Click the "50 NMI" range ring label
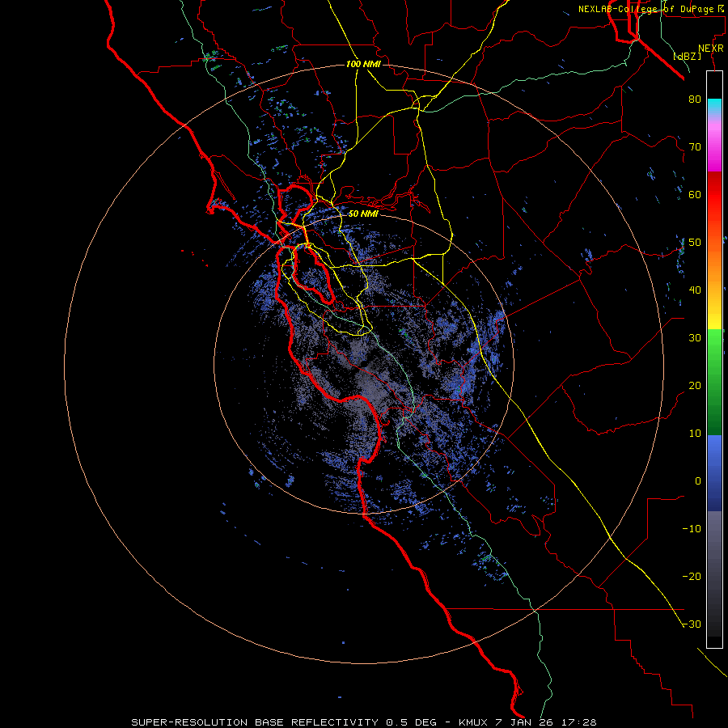Viewport: 728px width, 728px height. click(363, 214)
